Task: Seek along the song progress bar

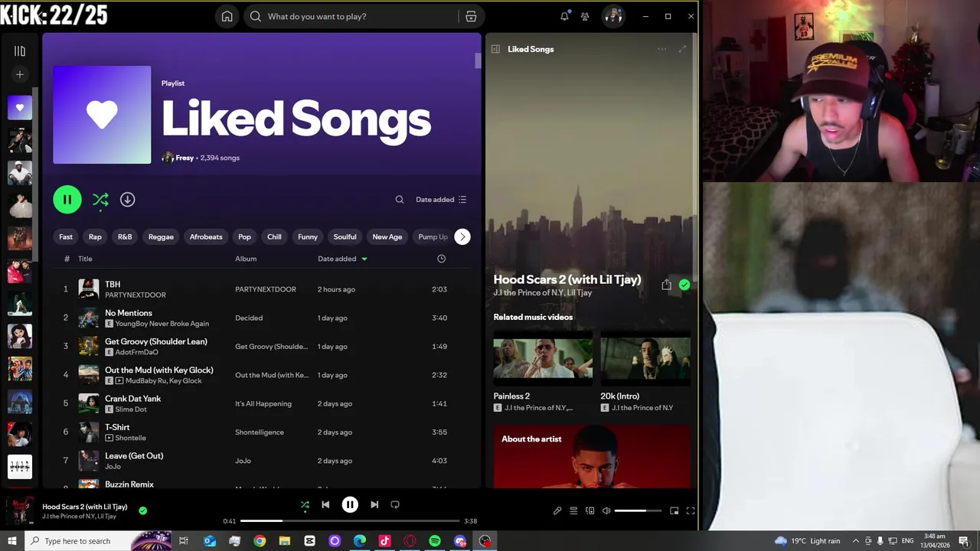Action: click(350, 521)
